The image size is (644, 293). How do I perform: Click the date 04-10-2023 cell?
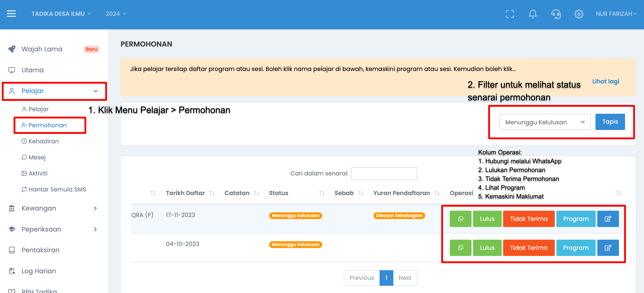click(x=182, y=244)
